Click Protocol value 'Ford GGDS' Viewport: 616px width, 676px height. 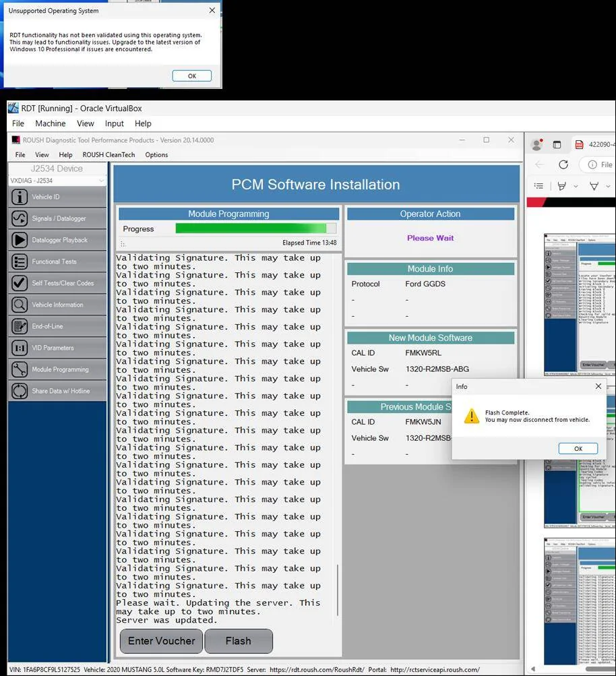point(425,284)
